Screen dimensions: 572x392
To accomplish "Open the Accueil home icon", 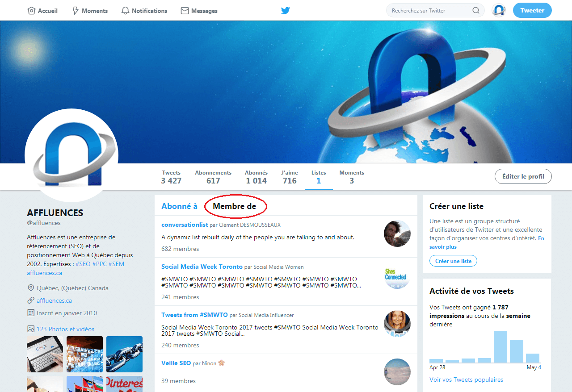I will click(31, 11).
